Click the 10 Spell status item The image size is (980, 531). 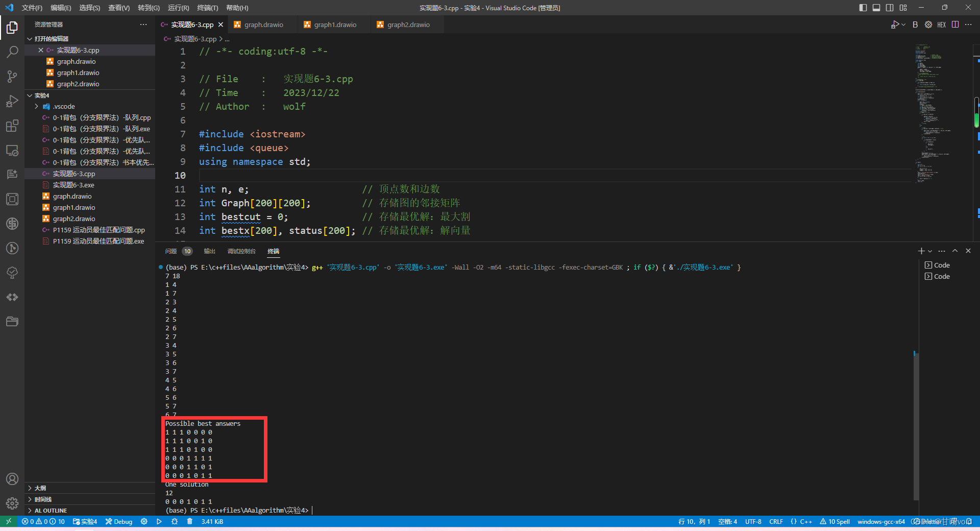point(835,521)
